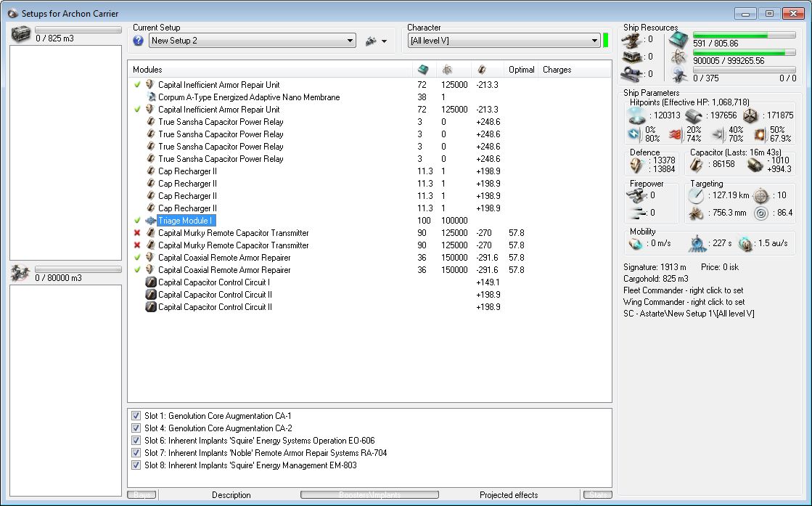Open the Current Setup dropdown showing New Setup 2
The width and height of the screenshot is (812, 506).
[x=253, y=41]
